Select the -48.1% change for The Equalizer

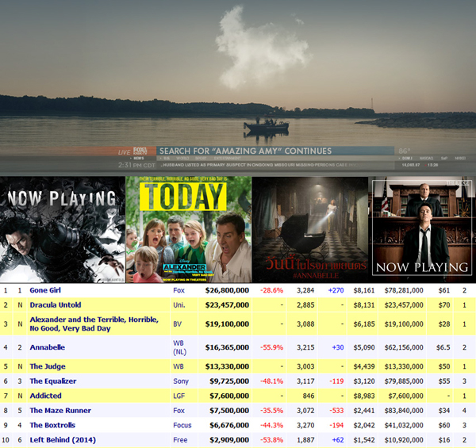coord(271,381)
